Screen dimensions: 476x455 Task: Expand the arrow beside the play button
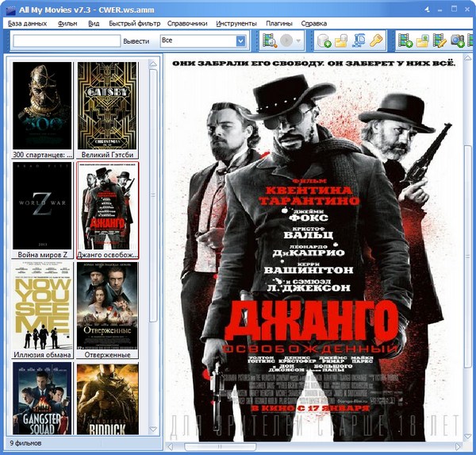pos(300,40)
